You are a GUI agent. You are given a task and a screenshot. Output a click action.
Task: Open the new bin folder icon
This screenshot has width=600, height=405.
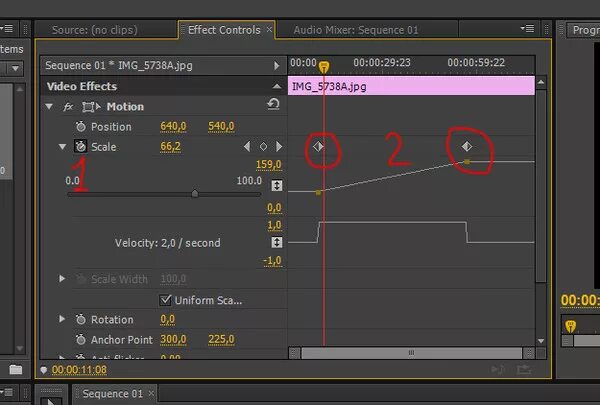tap(16, 369)
